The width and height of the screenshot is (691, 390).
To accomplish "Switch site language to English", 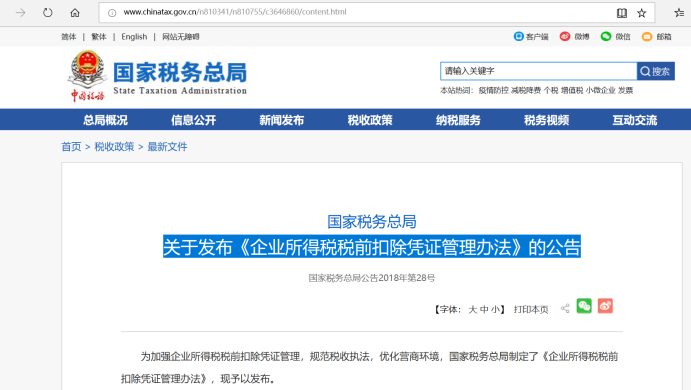I will (134, 37).
